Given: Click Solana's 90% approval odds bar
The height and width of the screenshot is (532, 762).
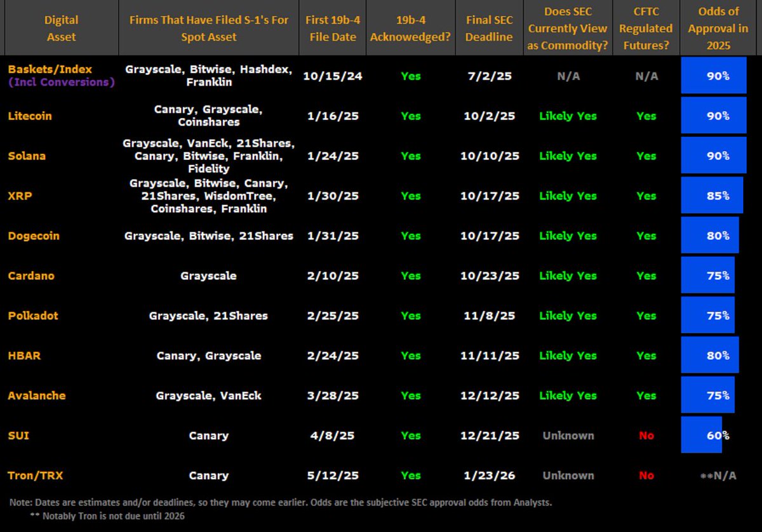Looking at the screenshot, I should coord(714,156).
